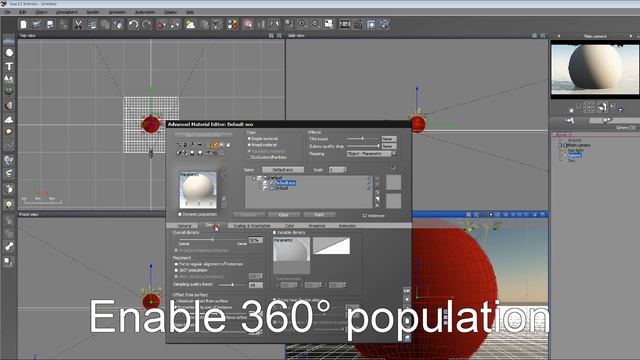640x360 pixels.
Task: Select Sphere in the World Browser list
Action: click(x=574, y=156)
